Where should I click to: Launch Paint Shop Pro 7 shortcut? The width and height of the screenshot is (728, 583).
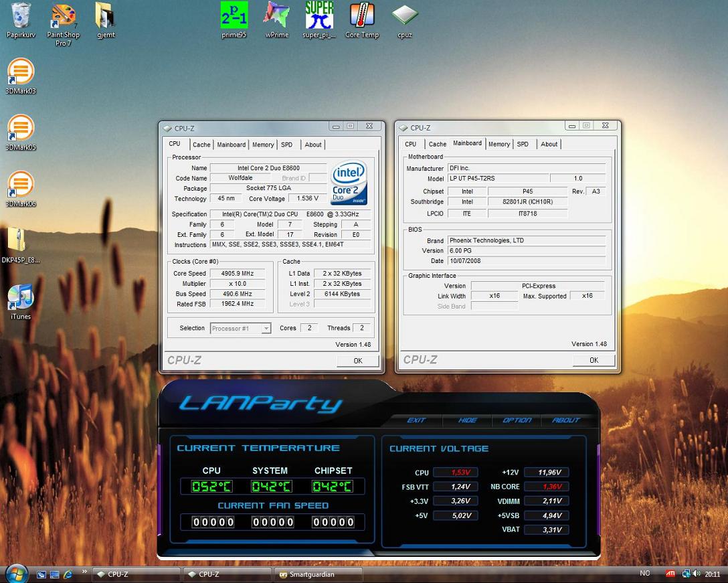click(63, 24)
